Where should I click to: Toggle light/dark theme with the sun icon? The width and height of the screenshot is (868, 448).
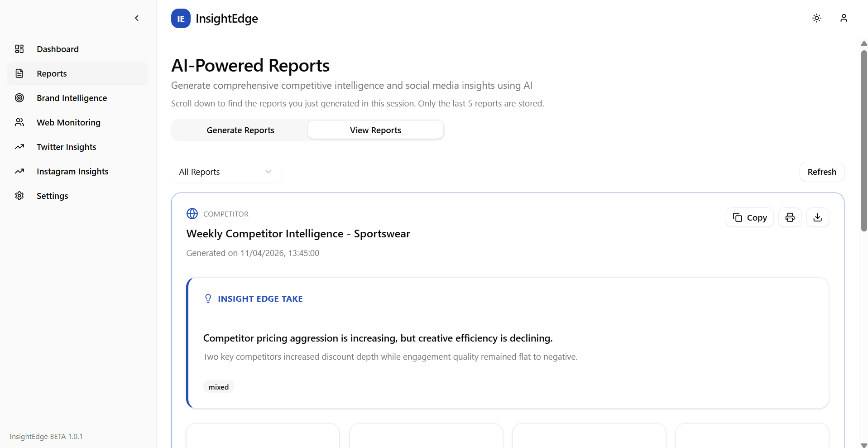click(816, 18)
